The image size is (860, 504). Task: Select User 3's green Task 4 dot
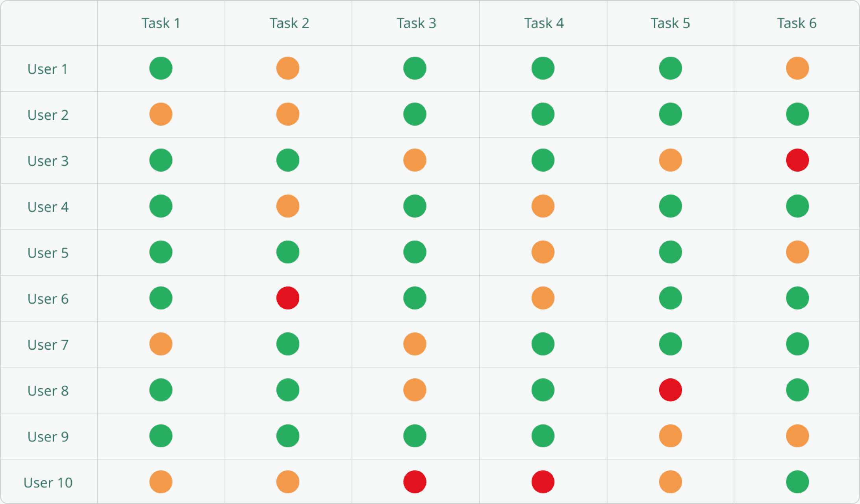tap(543, 160)
